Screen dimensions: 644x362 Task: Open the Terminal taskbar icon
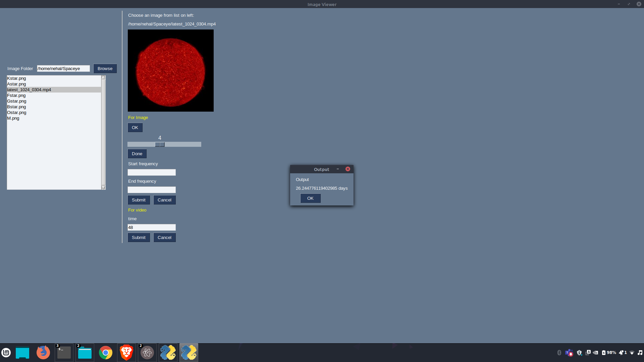pyautogui.click(x=64, y=353)
